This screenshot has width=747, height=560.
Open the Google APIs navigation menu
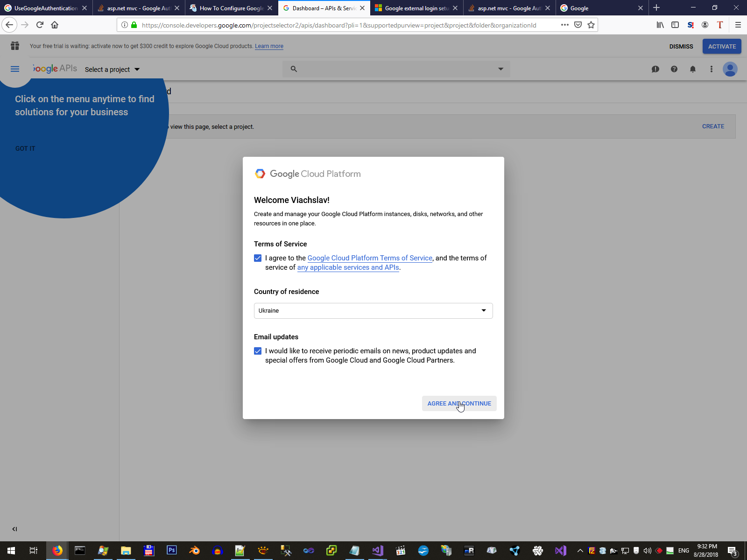click(15, 69)
